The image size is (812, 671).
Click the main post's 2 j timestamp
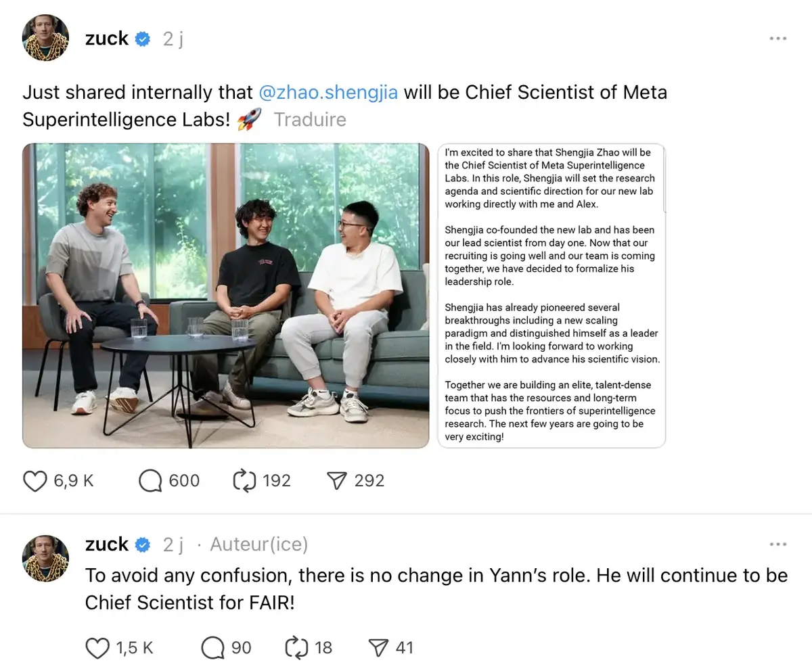(x=173, y=39)
